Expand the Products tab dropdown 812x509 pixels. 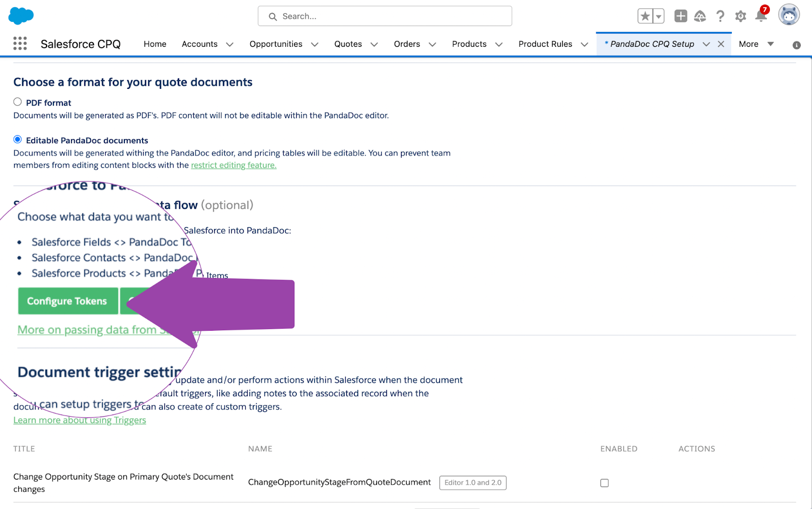pos(499,45)
